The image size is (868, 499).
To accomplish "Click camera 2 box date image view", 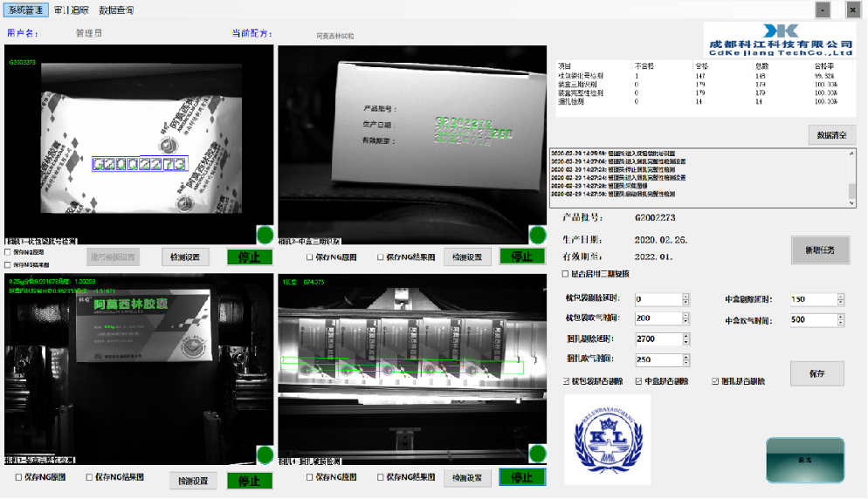I will pyautogui.click(x=412, y=145).
